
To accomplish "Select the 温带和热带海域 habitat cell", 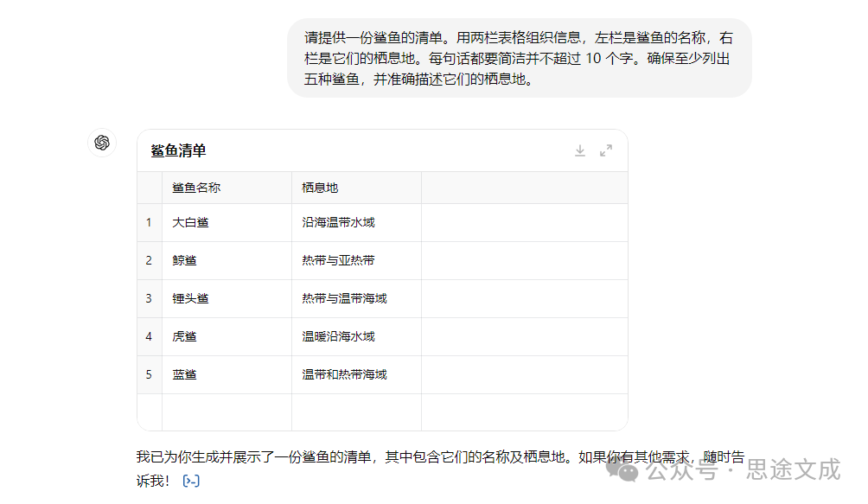I will click(344, 374).
